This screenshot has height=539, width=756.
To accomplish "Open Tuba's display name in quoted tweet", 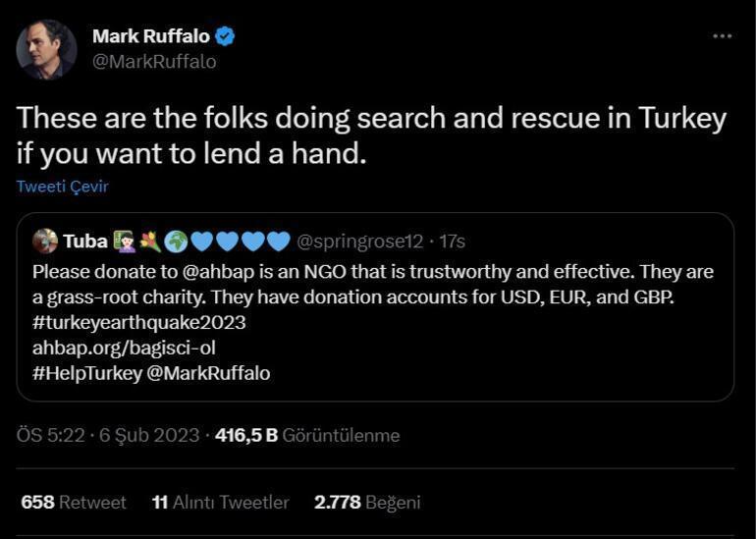I will [x=85, y=242].
